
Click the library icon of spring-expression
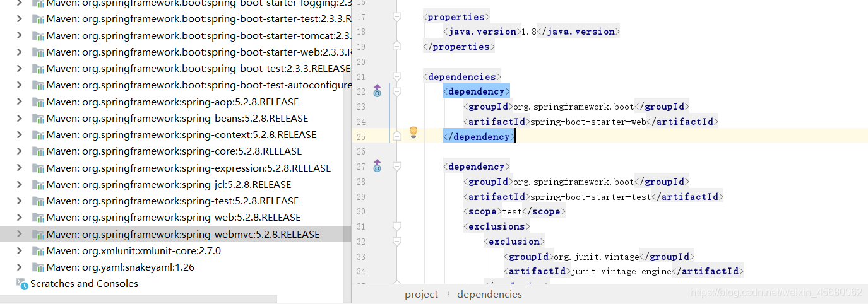(x=38, y=168)
